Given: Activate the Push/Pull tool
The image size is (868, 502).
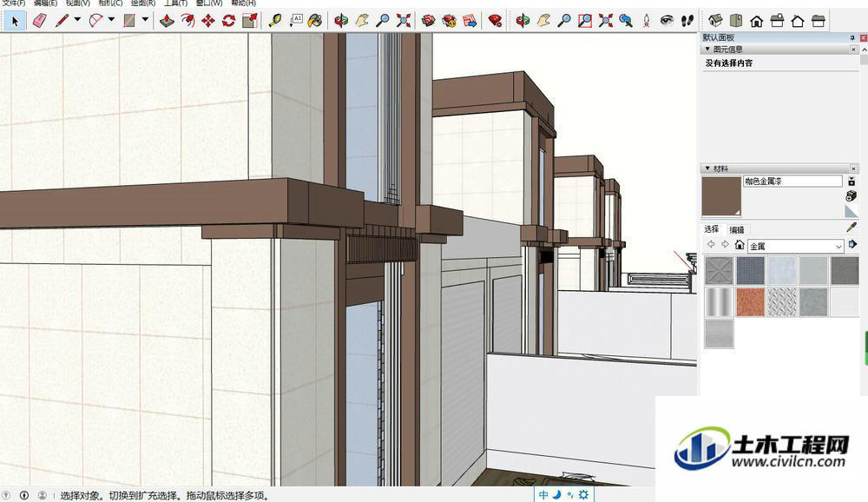Looking at the screenshot, I should 168,21.
